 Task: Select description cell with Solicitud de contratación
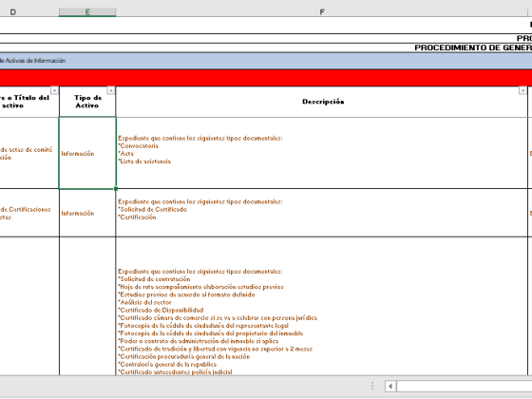tap(322, 306)
